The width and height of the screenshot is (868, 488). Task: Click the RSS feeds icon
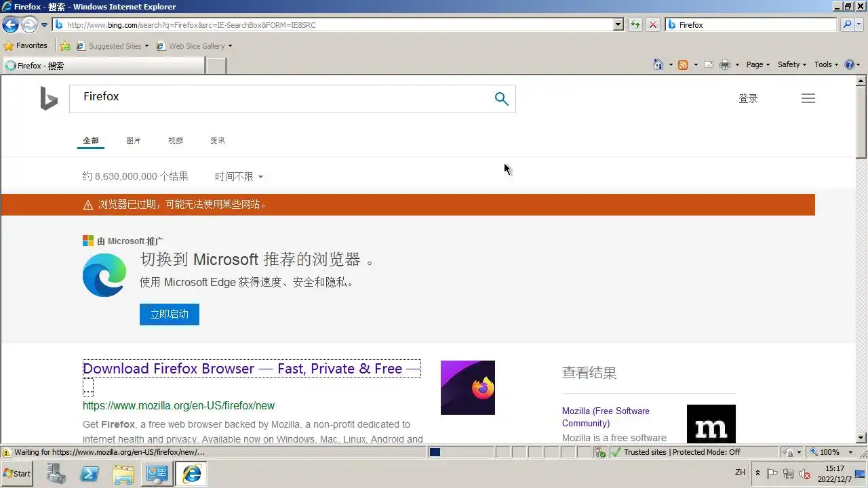[683, 65]
